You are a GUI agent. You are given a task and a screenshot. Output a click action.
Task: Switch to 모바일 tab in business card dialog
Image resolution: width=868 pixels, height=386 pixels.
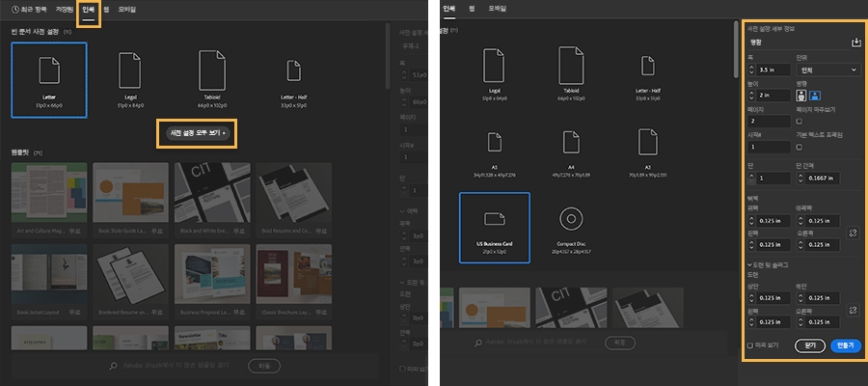tap(497, 9)
